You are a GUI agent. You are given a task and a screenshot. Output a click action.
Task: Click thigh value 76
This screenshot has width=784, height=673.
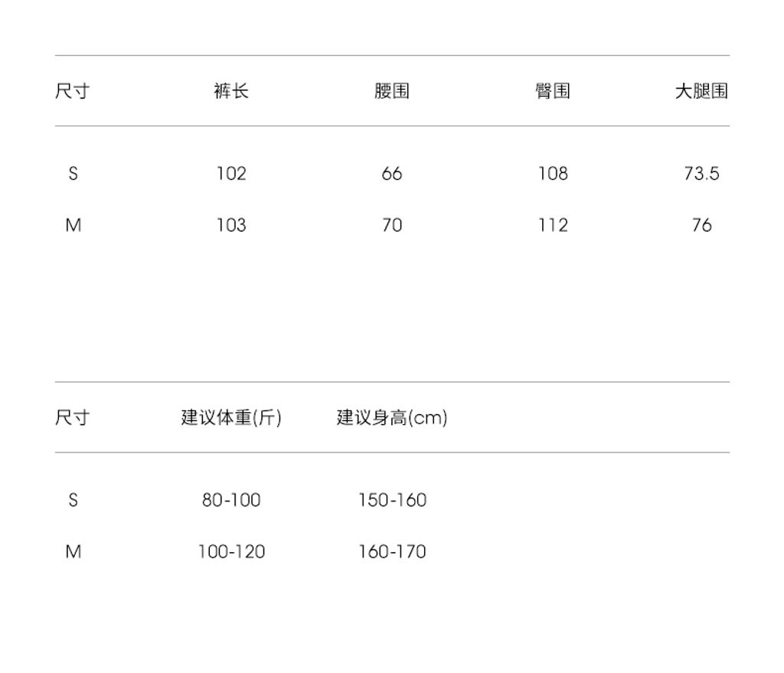coord(701,225)
